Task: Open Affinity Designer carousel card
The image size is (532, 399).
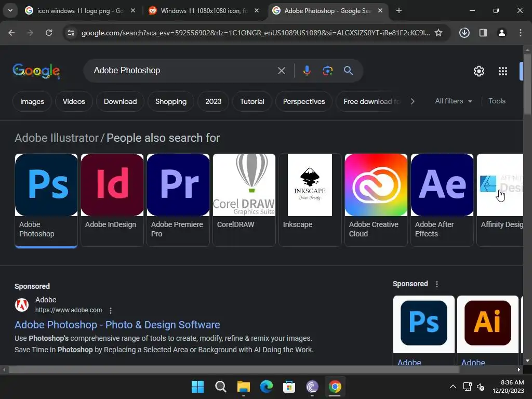Action: tap(500, 200)
